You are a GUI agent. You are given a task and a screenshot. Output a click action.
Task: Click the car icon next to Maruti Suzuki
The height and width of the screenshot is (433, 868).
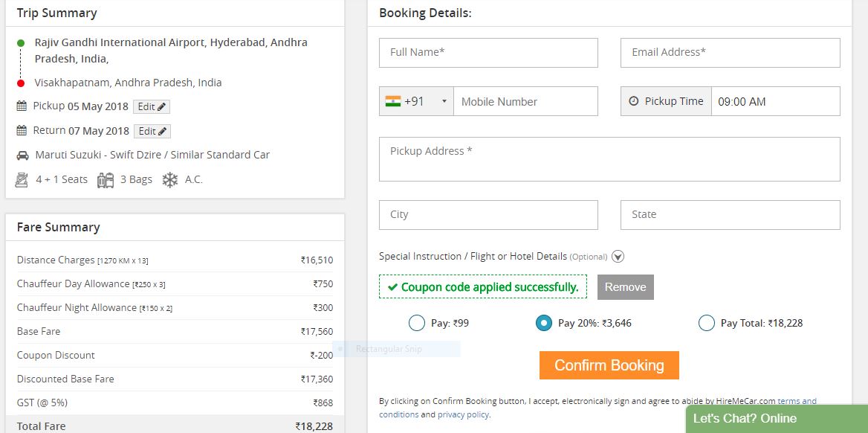coord(22,155)
